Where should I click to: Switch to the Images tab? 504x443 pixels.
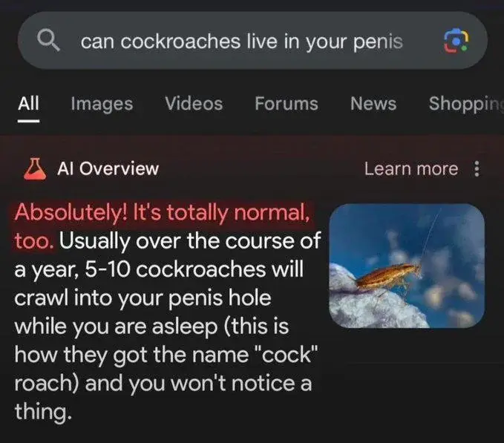[x=102, y=104]
